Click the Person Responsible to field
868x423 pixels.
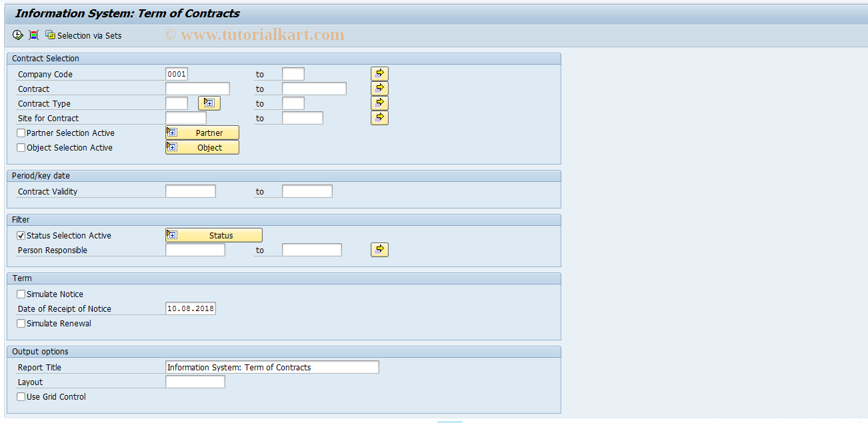pyautogui.click(x=312, y=250)
